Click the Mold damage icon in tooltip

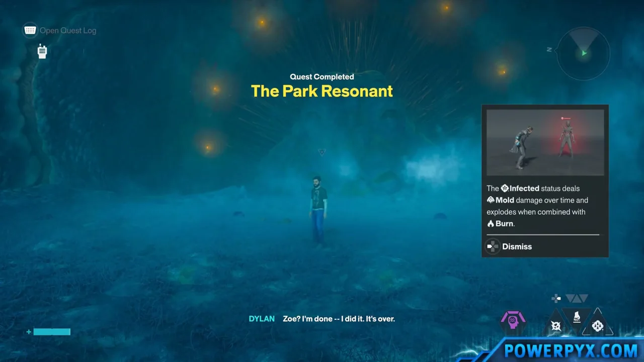click(x=491, y=200)
